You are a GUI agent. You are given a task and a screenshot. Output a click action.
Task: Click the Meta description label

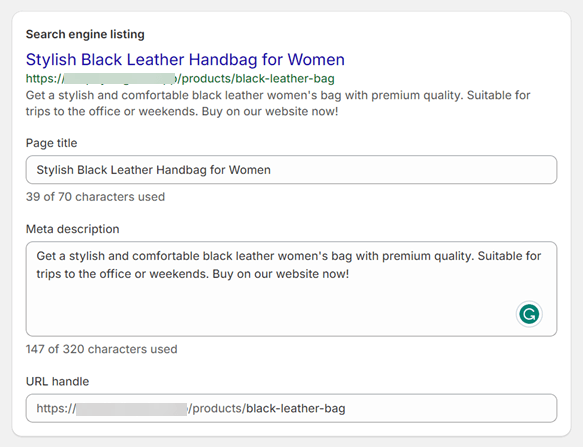coord(73,229)
